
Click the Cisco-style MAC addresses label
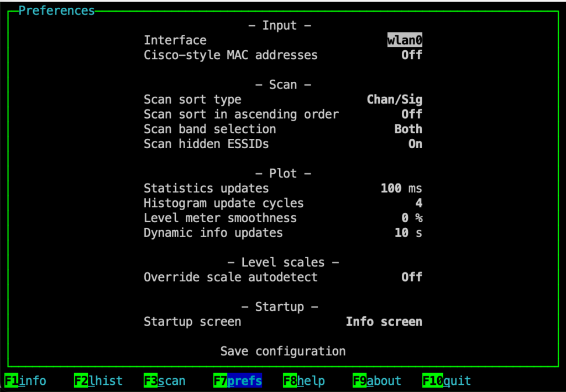[230, 55]
